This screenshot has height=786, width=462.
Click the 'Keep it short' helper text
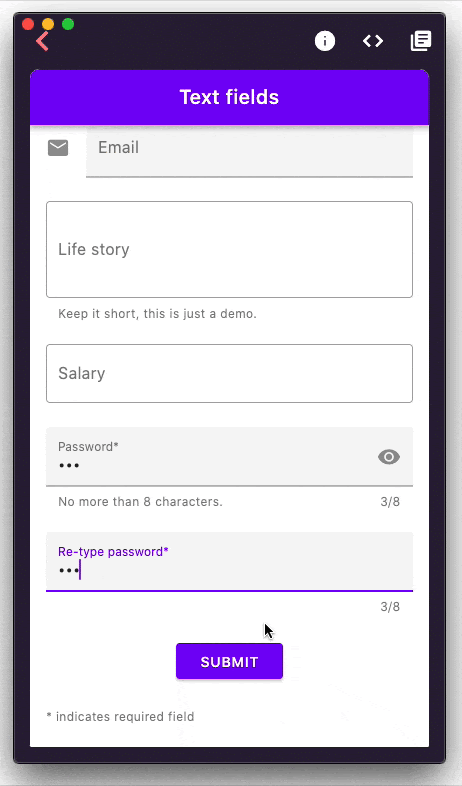[157, 314]
